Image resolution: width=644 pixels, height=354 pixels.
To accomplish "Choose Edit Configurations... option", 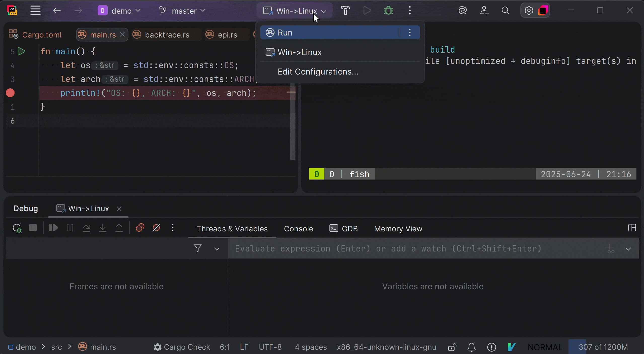I will [x=318, y=72].
